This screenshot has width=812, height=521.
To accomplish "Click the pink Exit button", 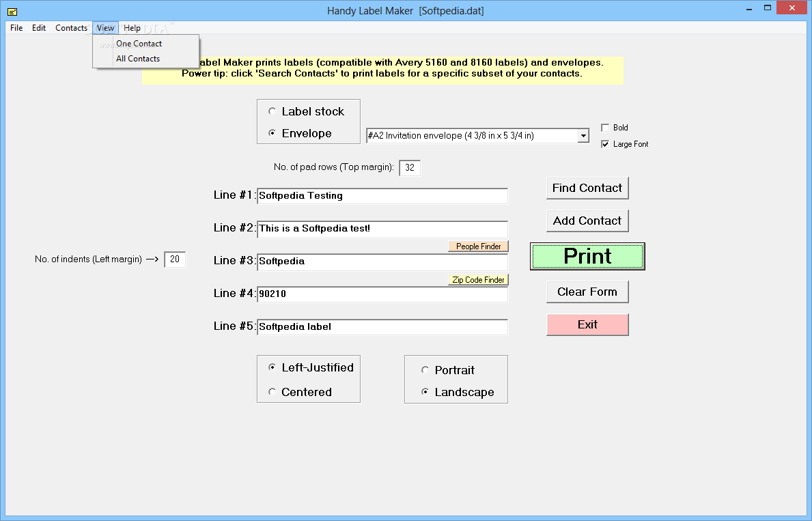I will [x=587, y=325].
